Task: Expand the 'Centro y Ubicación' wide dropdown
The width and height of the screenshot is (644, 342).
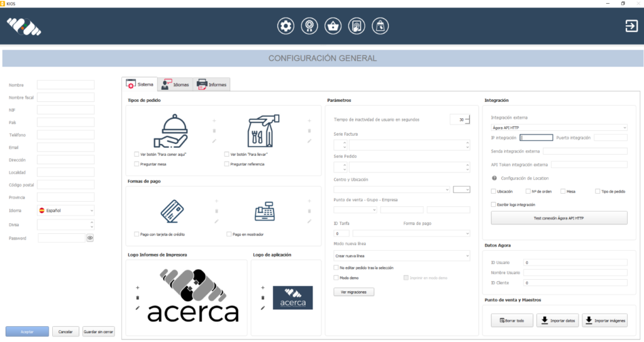Action: 392,189
